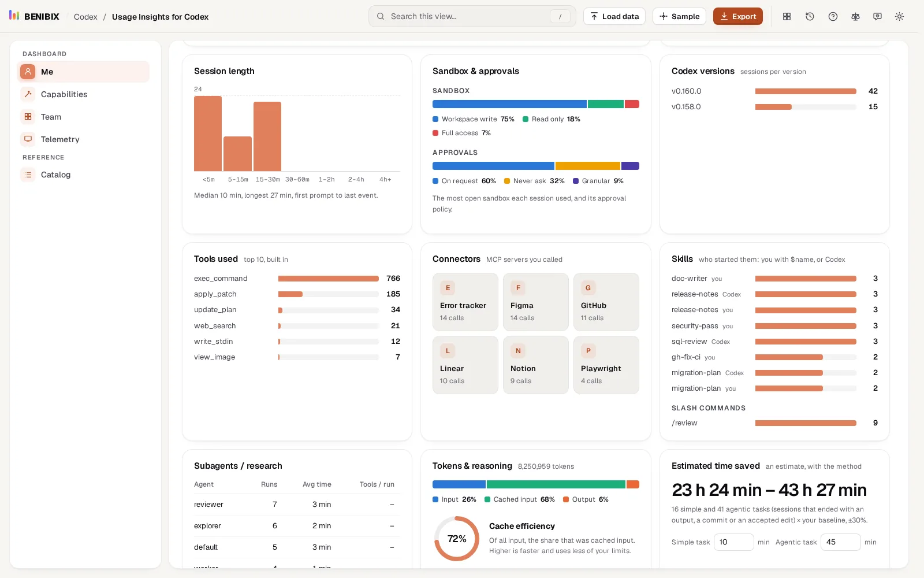Click the Catalog list icon
This screenshot has height=578, width=924.
28,175
